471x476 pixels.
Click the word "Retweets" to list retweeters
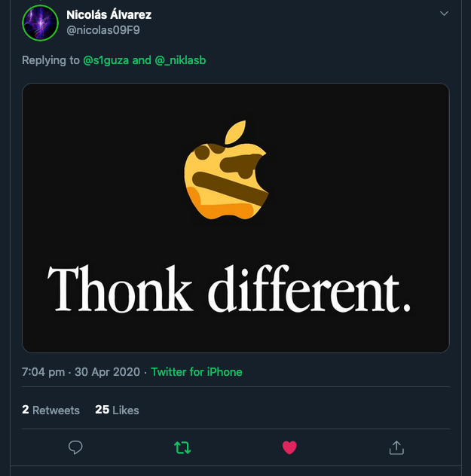tap(56, 410)
